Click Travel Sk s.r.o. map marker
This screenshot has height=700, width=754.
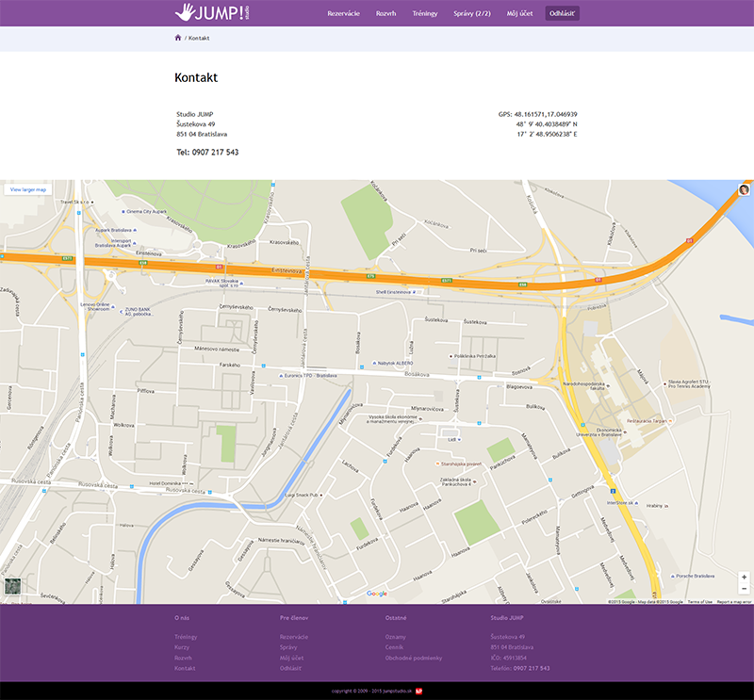pos(77,202)
